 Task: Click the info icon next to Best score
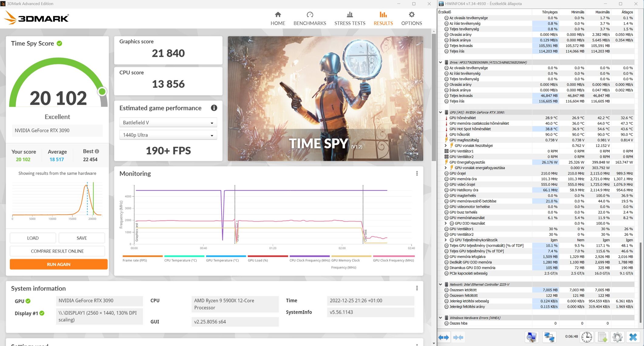(97, 151)
